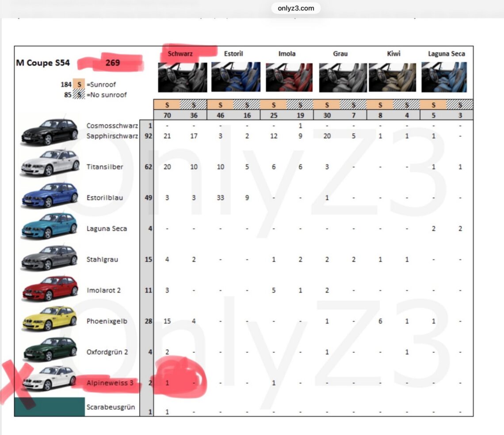504x435 pixels.
Task: Select the Laguna Seca interior photo
Action: (444, 77)
